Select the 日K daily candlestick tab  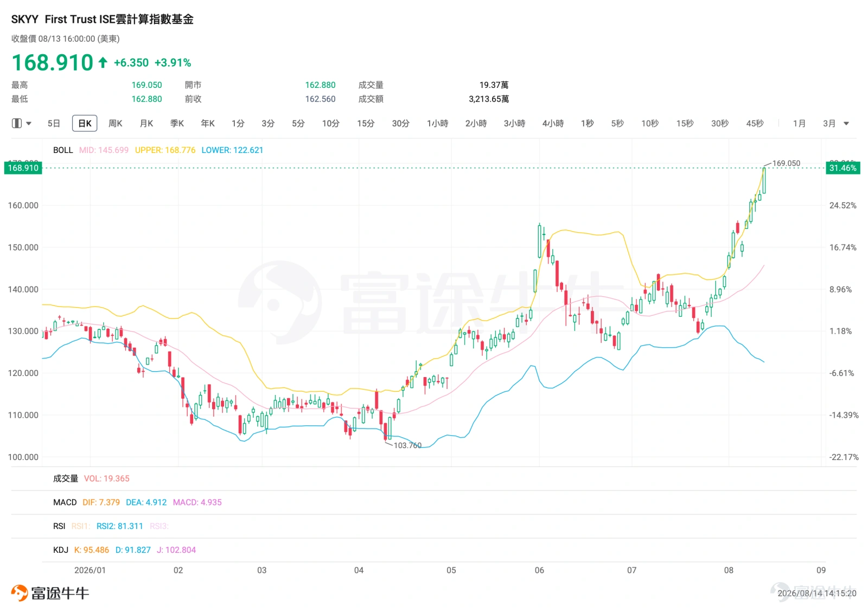click(85, 124)
